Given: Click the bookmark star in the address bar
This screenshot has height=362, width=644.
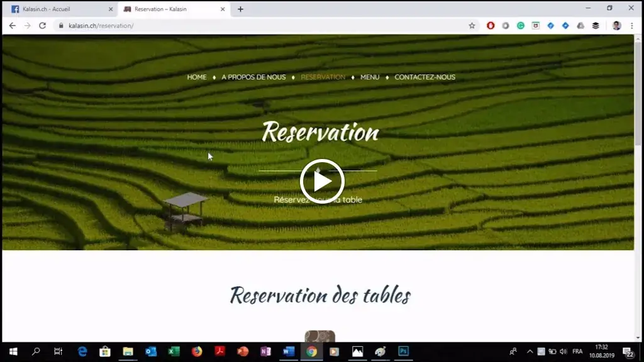Looking at the screenshot, I should (472, 26).
